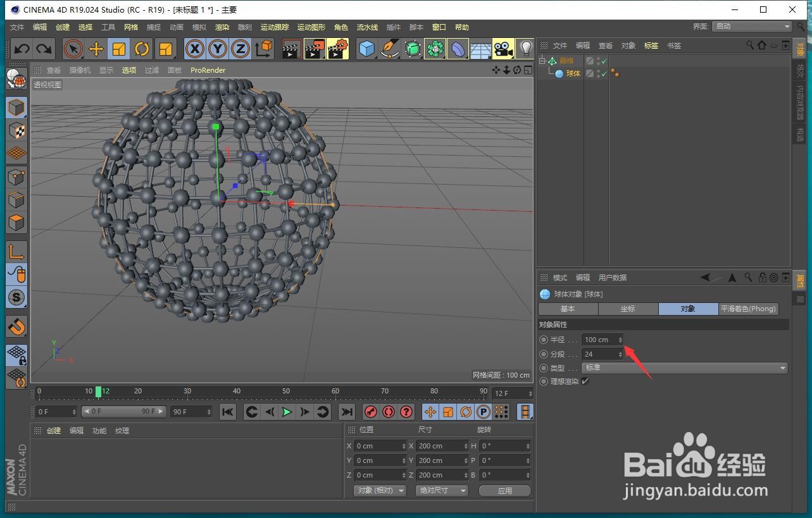Open the 渲染 menu
Image resolution: width=812 pixels, height=518 pixels.
(222, 27)
